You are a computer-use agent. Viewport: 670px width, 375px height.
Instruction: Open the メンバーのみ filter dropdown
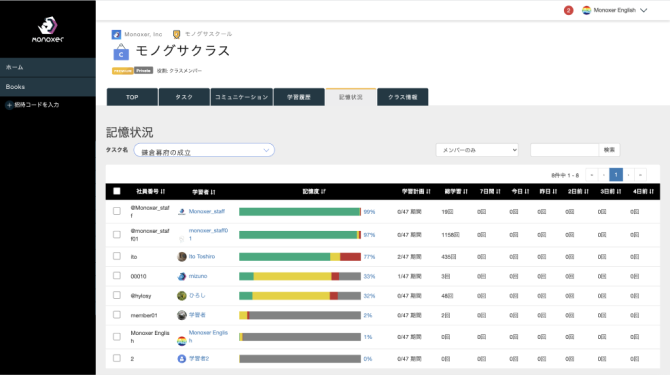click(477, 150)
